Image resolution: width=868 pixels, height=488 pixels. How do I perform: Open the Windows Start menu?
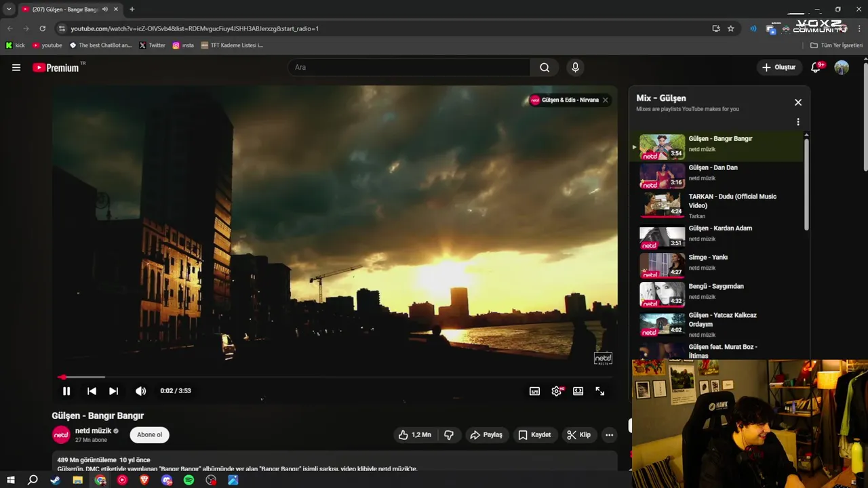click(11, 480)
